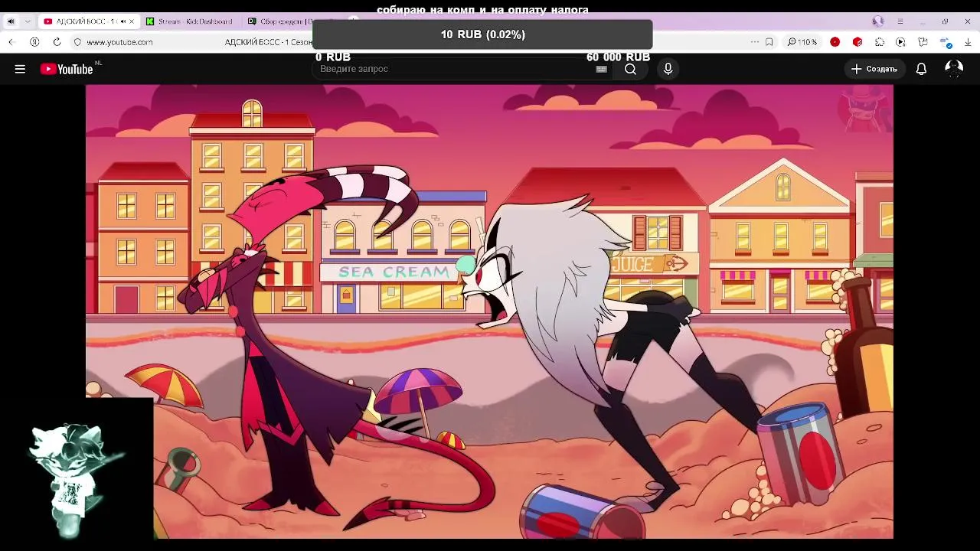This screenshot has height=551, width=980.
Task: Open the YouTube hamburger guide menu
Action: tap(20, 69)
